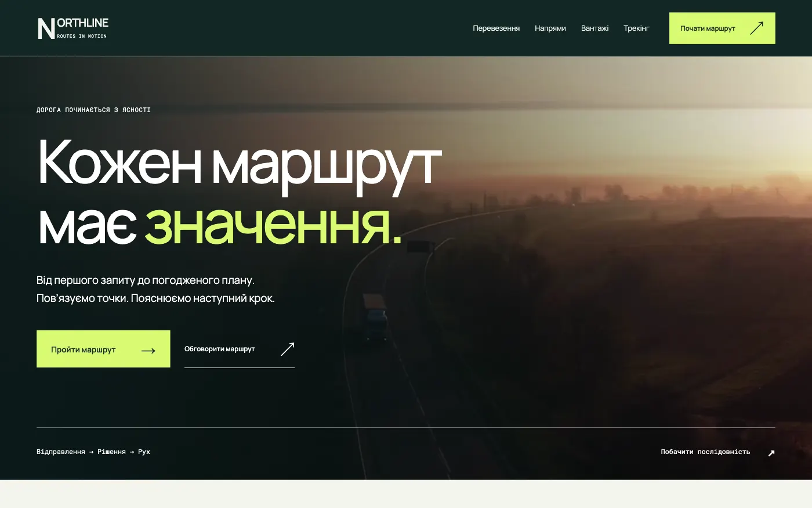
Task: Click the Почати маршрут header button
Action: click(x=722, y=28)
